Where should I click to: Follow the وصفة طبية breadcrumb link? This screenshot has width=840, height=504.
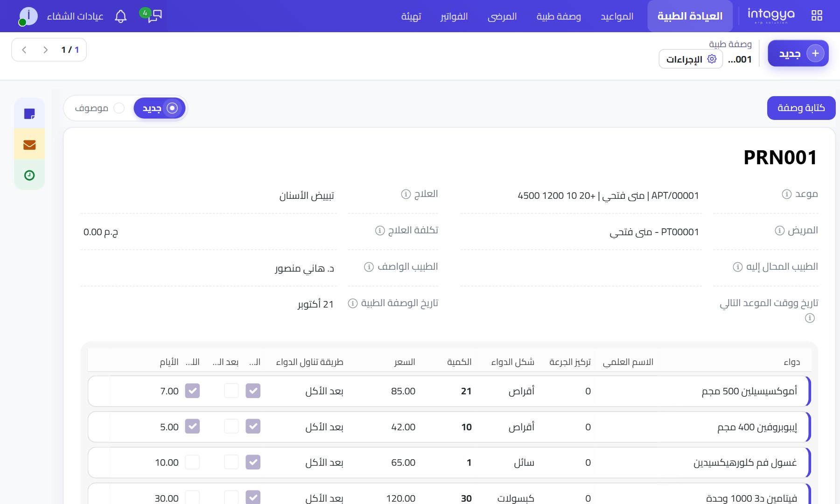pyautogui.click(x=730, y=44)
